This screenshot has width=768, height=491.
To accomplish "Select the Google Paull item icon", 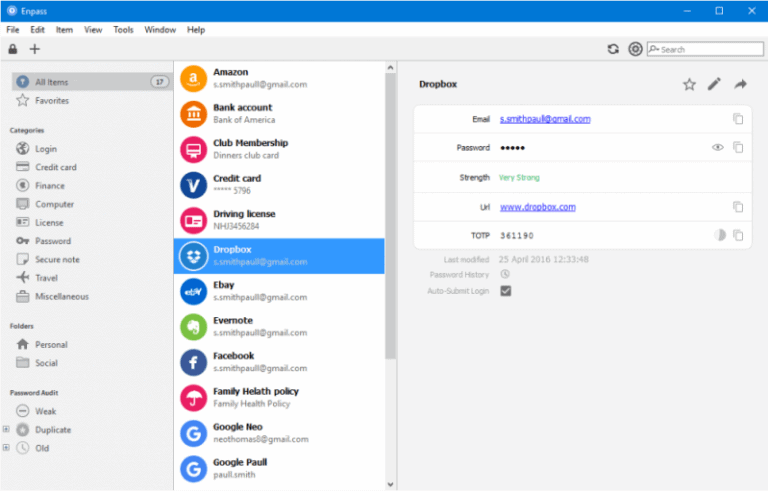I will pos(193,469).
